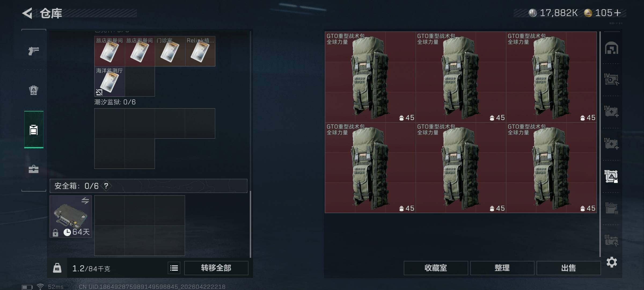Click the 转移全部 button
Image resolution: width=644 pixels, height=290 pixels.
click(x=216, y=268)
